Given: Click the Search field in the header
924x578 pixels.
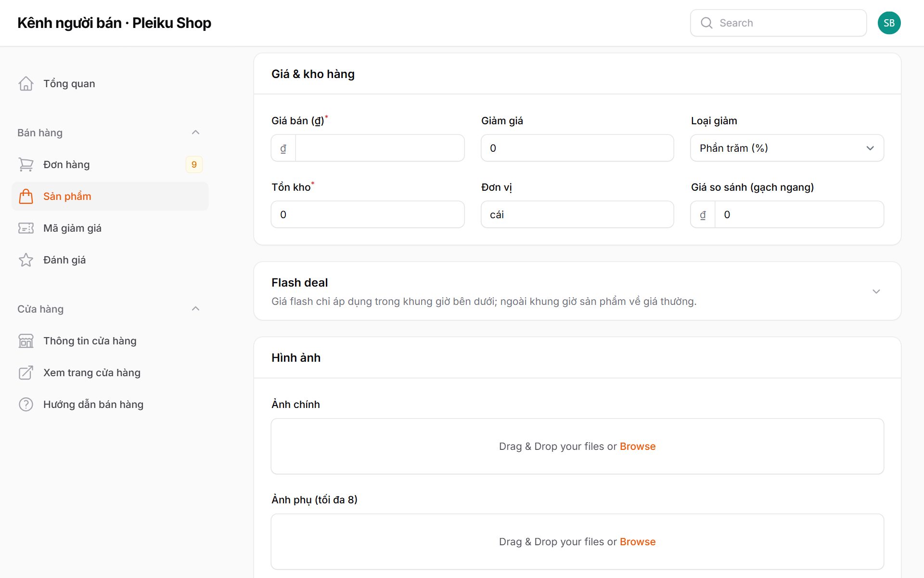Looking at the screenshot, I should [778, 23].
